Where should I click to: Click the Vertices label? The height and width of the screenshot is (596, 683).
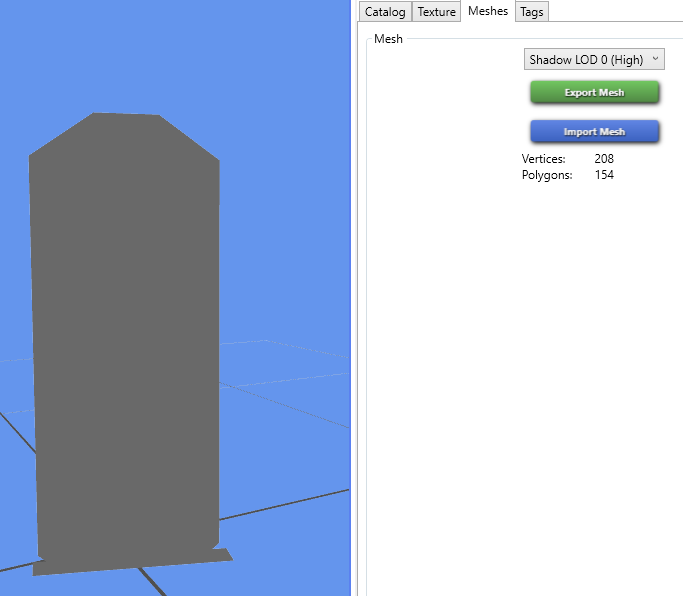pyautogui.click(x=543, y=159)
